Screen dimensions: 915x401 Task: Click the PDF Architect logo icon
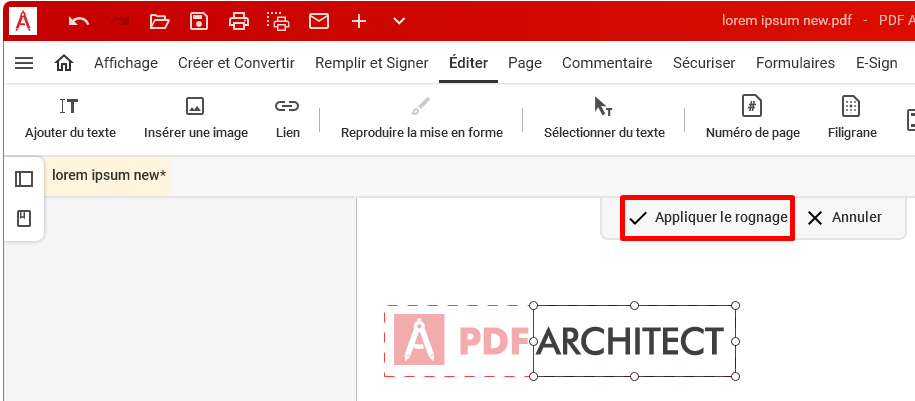pos(23,22)
